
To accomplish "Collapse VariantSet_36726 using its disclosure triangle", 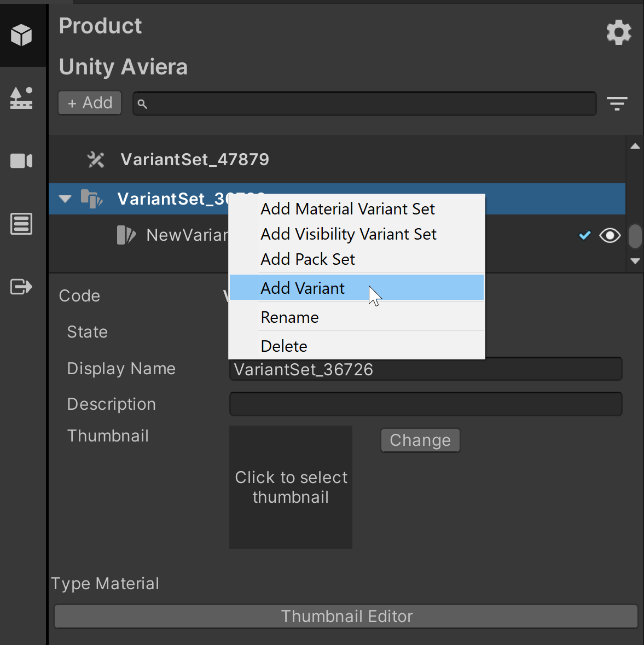I will (65, 199).
